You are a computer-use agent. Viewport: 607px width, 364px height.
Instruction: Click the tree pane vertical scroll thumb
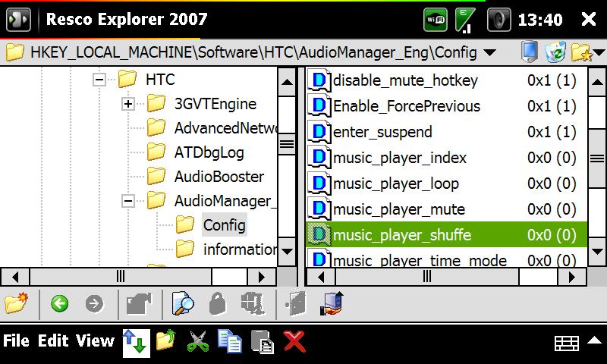[287, 144]
